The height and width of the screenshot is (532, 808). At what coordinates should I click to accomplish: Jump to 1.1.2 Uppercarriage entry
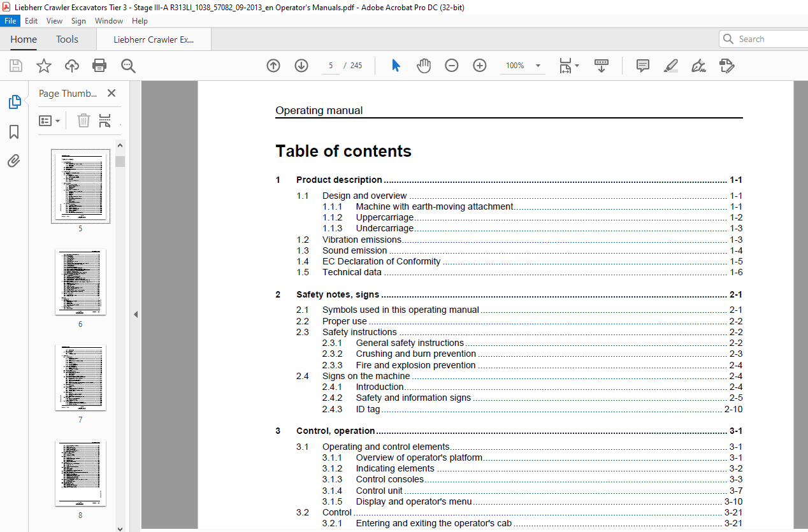click(x=532, y=217)
